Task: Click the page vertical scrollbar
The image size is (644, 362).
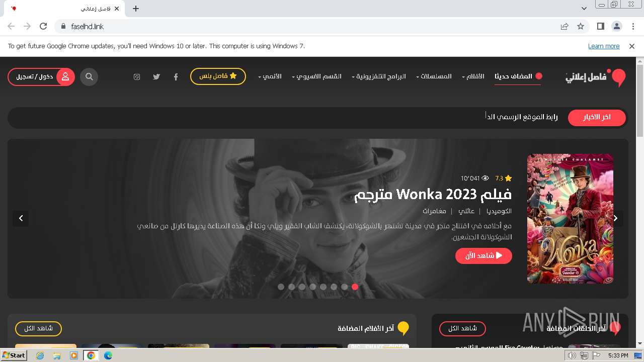Action: (640, 203)
